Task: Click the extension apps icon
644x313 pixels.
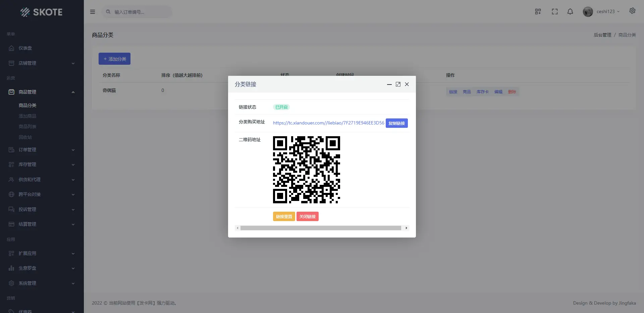Action: pos(11,253)
